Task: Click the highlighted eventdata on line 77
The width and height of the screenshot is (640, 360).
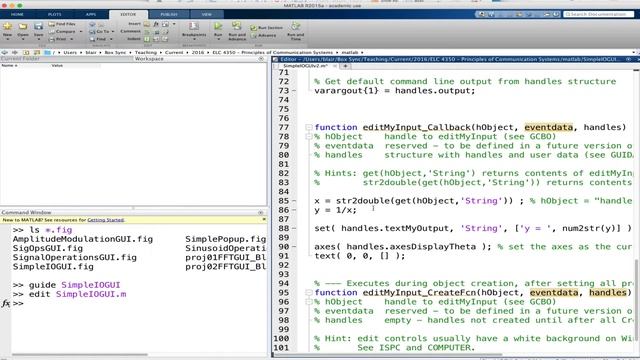Action: (549, 127)
